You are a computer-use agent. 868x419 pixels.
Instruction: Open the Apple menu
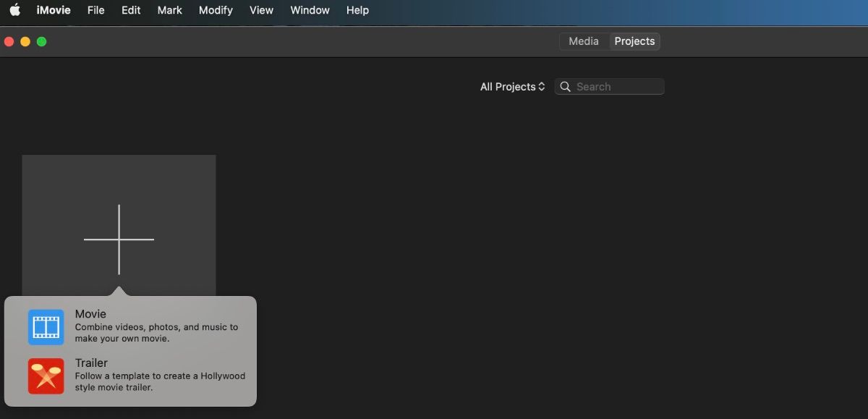click(14, 10)
